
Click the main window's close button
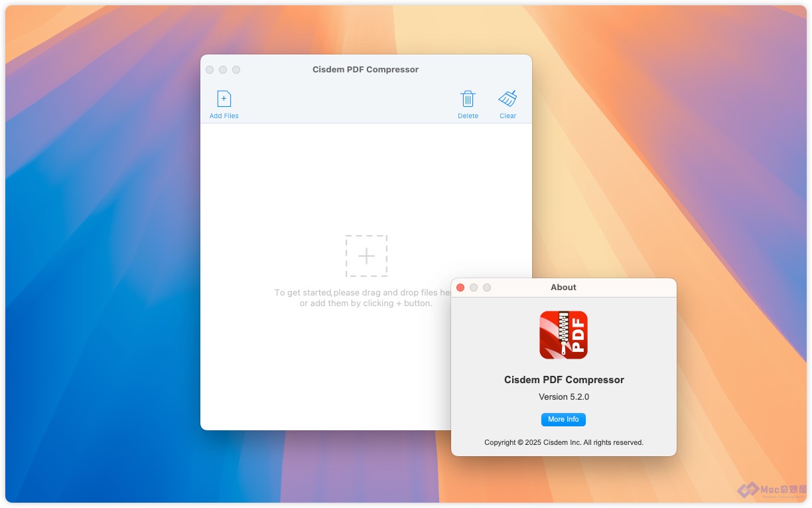[210, 70]
